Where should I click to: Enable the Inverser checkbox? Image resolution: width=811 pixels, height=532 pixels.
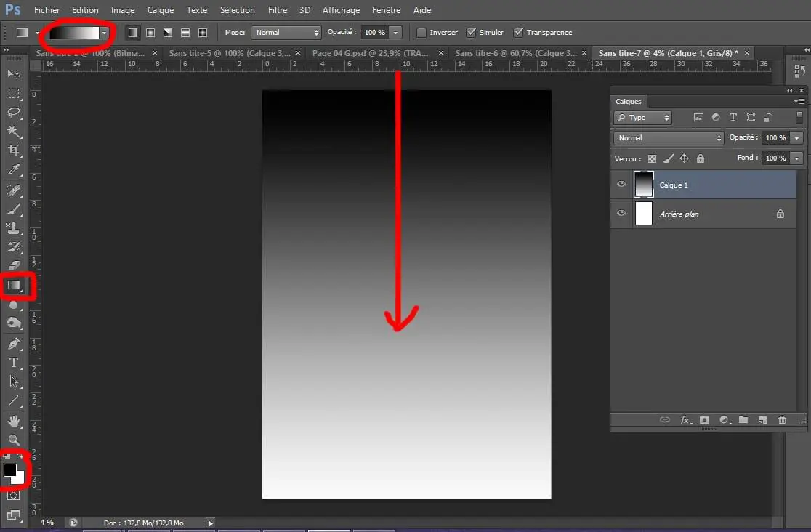pyautogui.click(x=421, y=33)
